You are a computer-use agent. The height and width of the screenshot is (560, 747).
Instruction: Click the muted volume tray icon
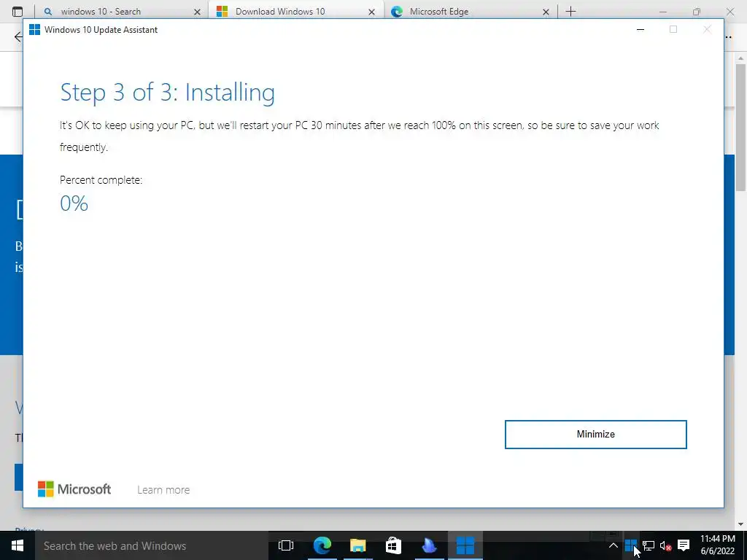point(665,545)
